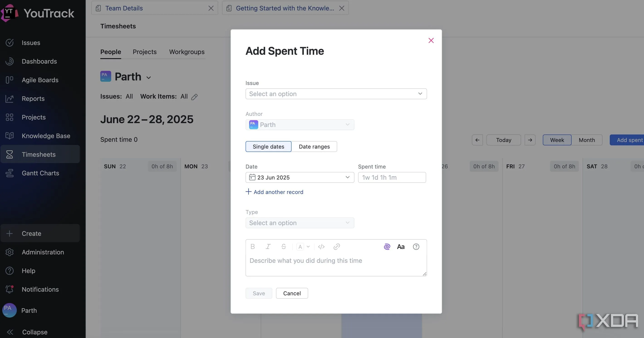Switch to the Projects tab
Image resolution: width=644 pixels, height=338 pixels.
coord(145,52)
